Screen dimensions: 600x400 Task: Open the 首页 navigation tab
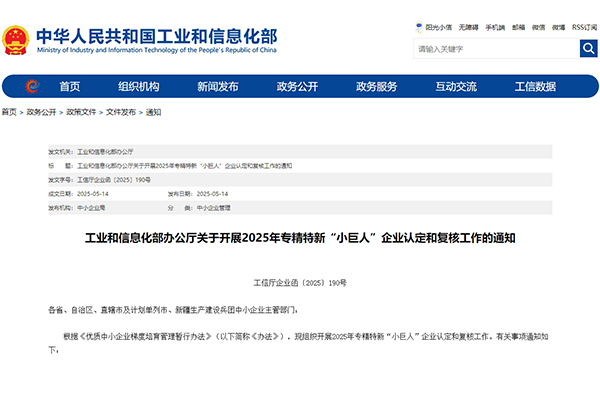(x=70, y=87)
